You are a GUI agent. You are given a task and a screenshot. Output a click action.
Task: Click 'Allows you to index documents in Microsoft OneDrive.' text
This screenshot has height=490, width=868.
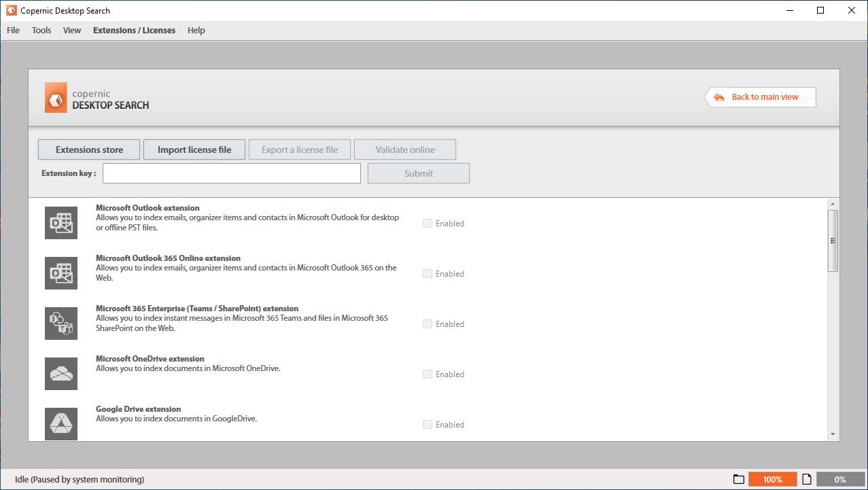click(x=188, y=368)
